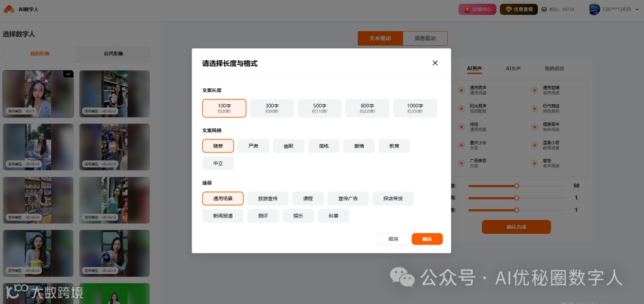Screen dimensions: 644x304
Task: Select digital human holding a yellow pot
Action: point(38,253)
